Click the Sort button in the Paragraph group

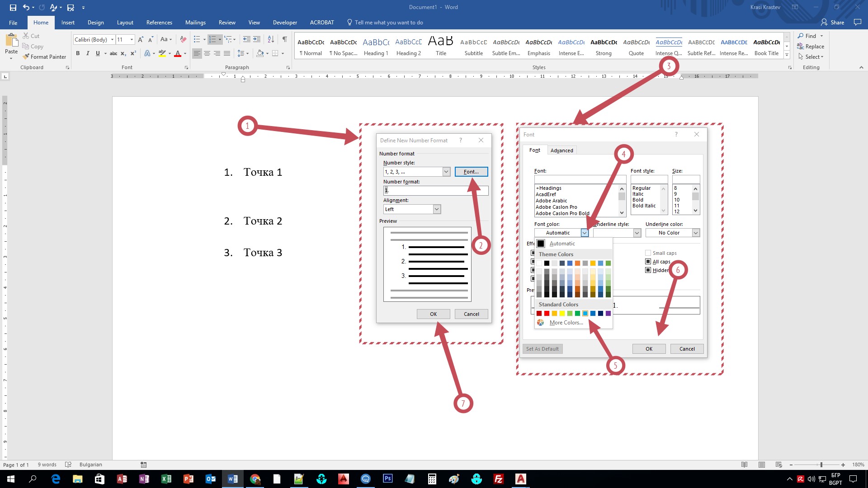coord(271,39)
